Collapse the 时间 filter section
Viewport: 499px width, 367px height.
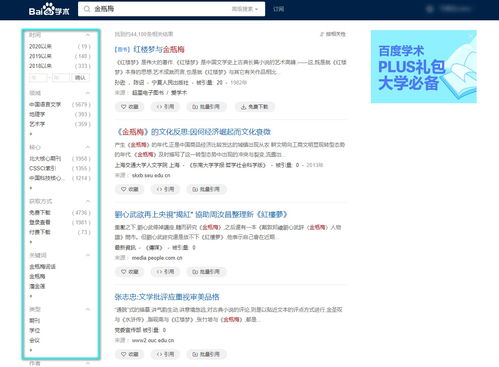tap(88, 35)
